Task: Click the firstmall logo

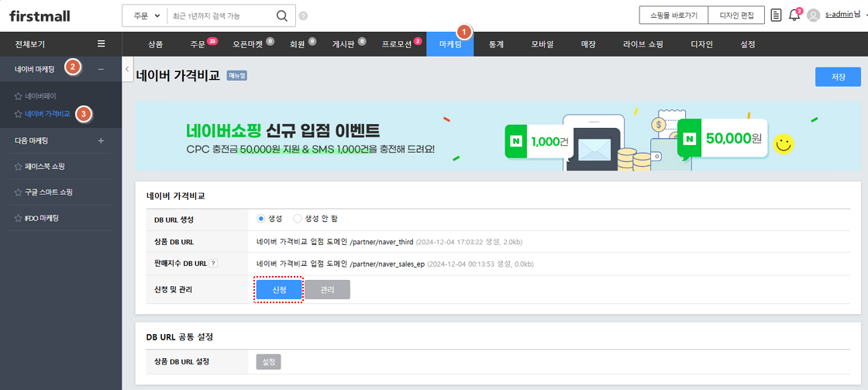Action: tap(40, 16)
